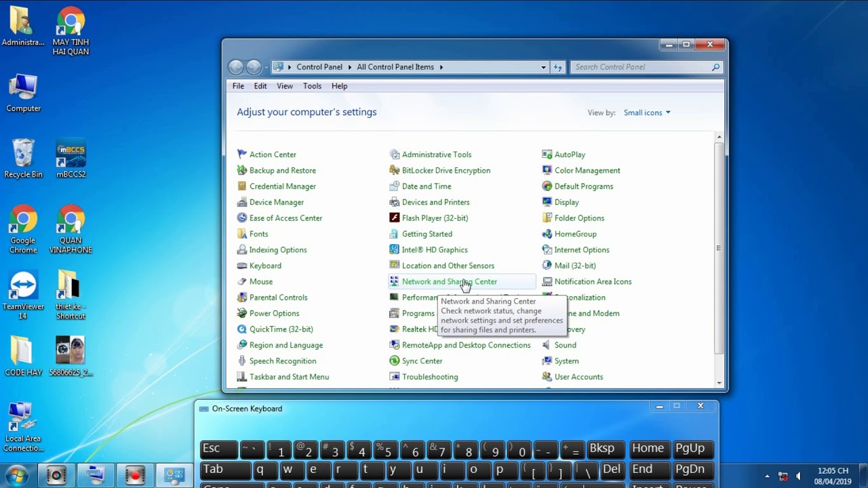The width and height of the screenshot is (868, 488).
Task: Click the Sound speaker icon
Action: point(547,345)
